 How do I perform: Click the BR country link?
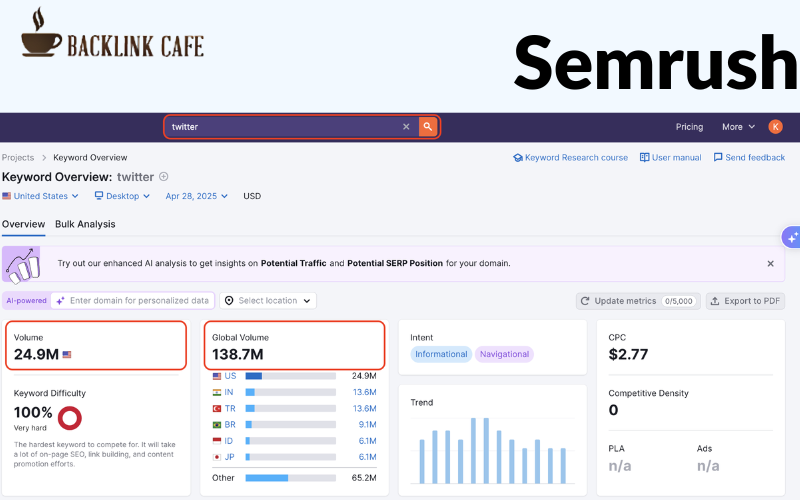pyautogui.click(x=230, y=424)
